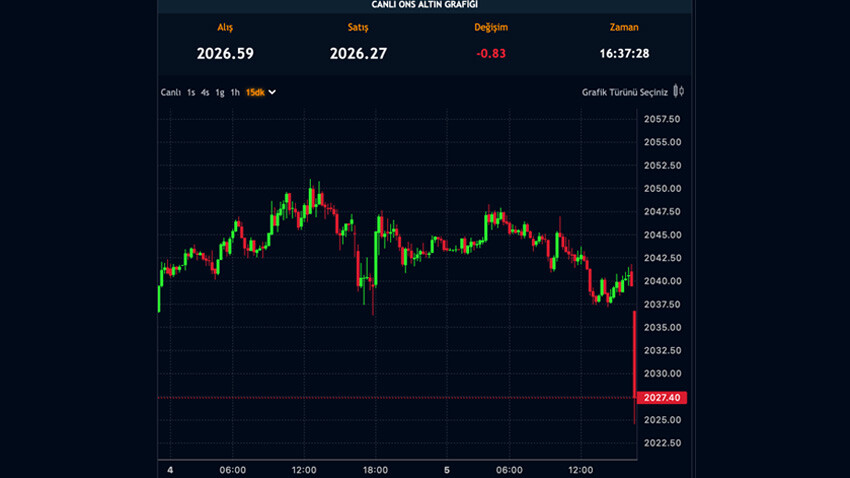850x478 pixels.
Task: Click the candlestick chart type icon
Action: tap(678, 92)
